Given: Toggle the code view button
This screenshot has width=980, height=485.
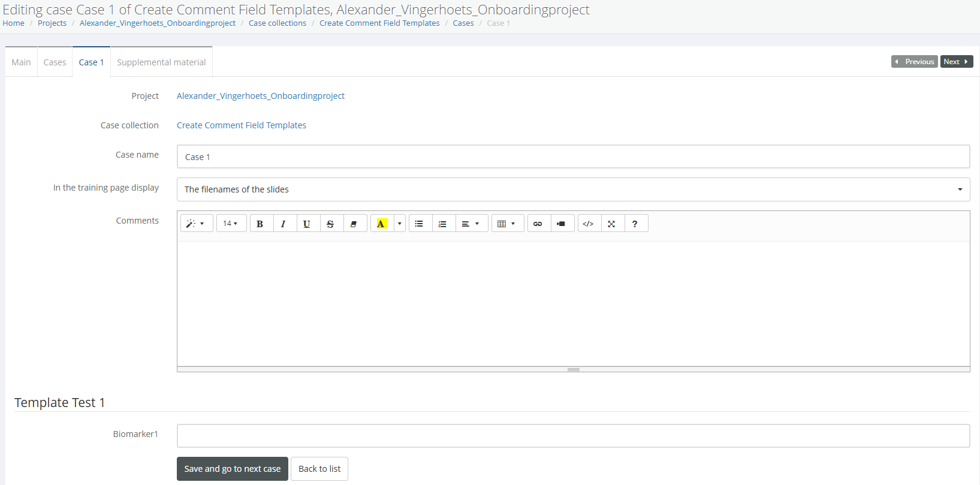Looking at the screenshot, I should point(588,224).
